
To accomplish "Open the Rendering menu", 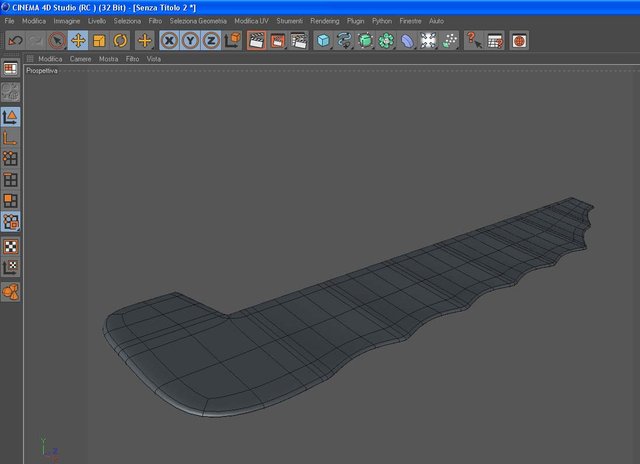I will click(x=325, y=21).
